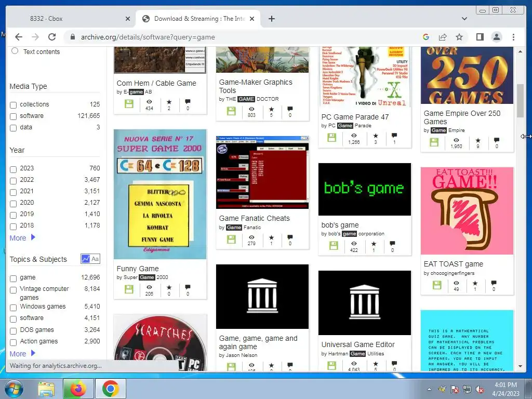
Task: Click the bob's game thumbnail
Action: (365, 189)
